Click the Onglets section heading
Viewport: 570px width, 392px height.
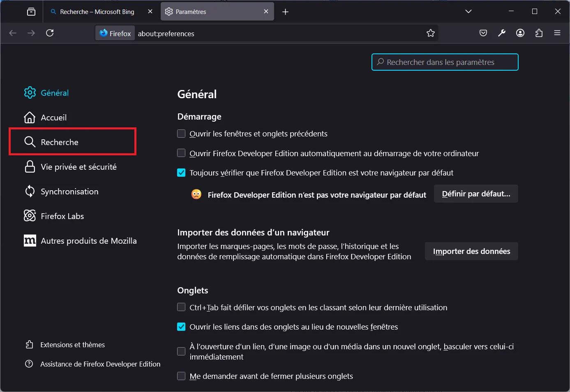point(193,291)
